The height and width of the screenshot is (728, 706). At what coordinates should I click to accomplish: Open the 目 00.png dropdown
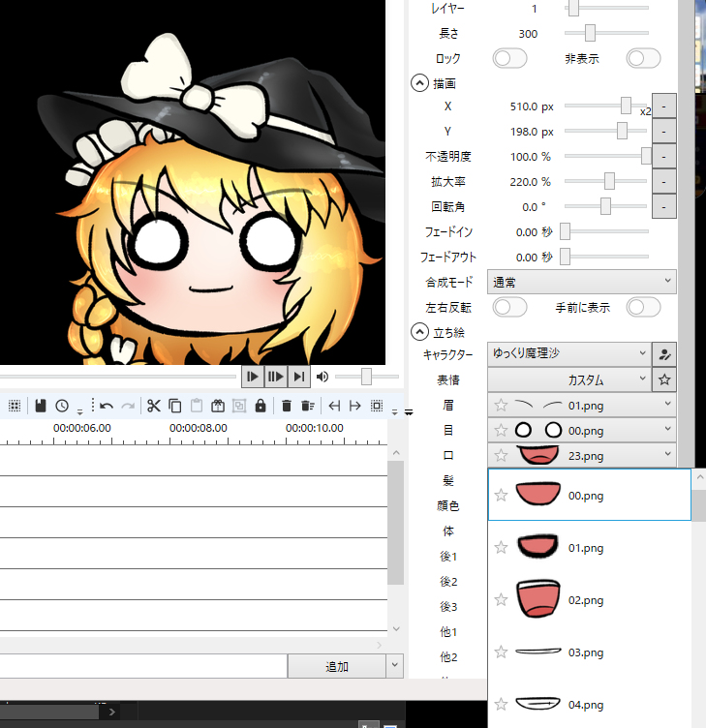point(582,431)
